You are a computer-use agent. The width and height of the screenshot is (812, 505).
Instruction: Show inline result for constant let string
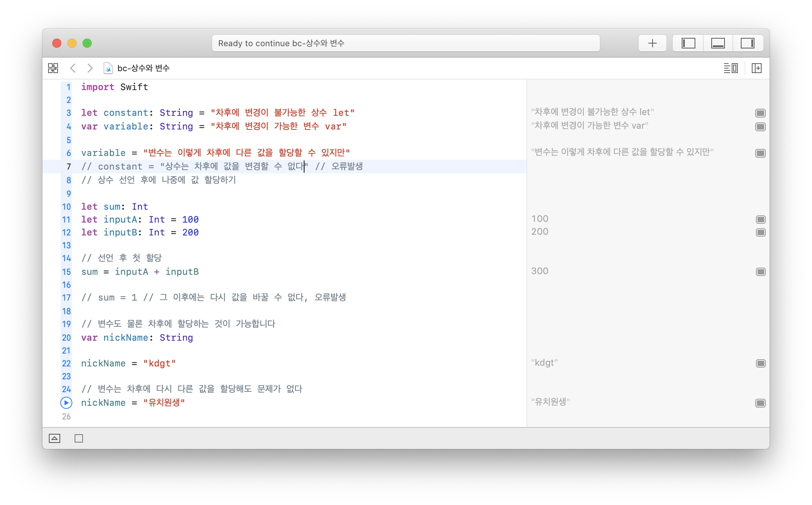(x=760, y=113)
